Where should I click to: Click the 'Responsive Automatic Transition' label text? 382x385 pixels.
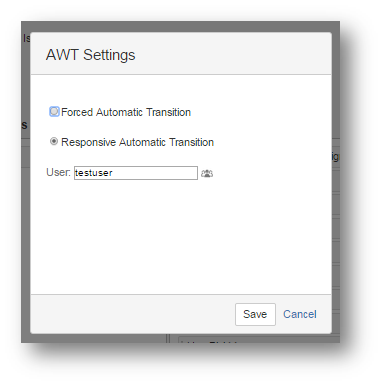point(137,142)
